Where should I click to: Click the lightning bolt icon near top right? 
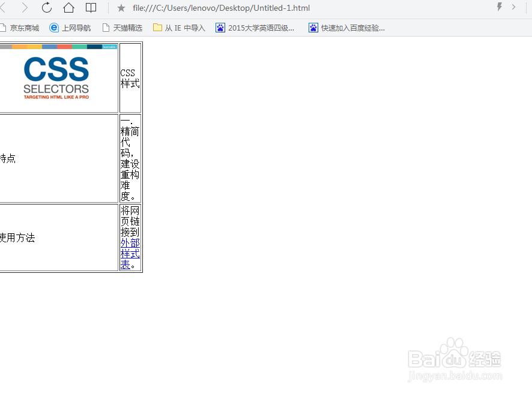(500, 7)
